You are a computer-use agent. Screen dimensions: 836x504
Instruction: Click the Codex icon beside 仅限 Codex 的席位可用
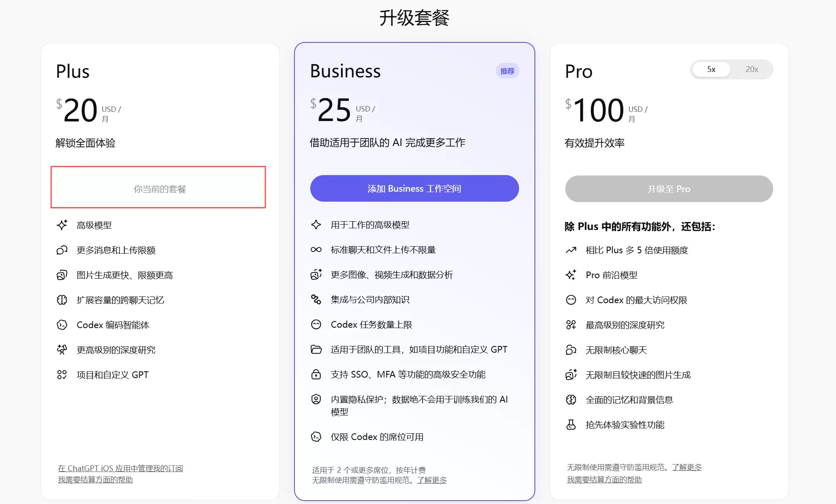(316, 437)
